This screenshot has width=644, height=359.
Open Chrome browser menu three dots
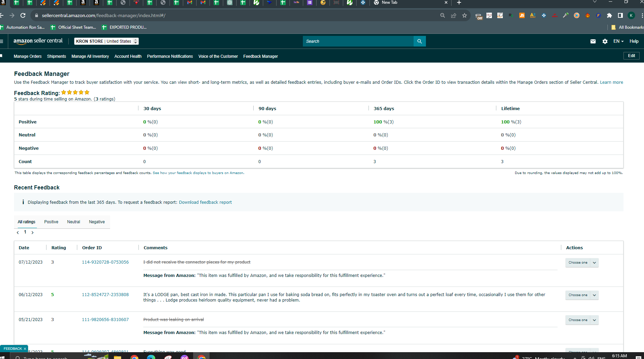click(642, 15)
